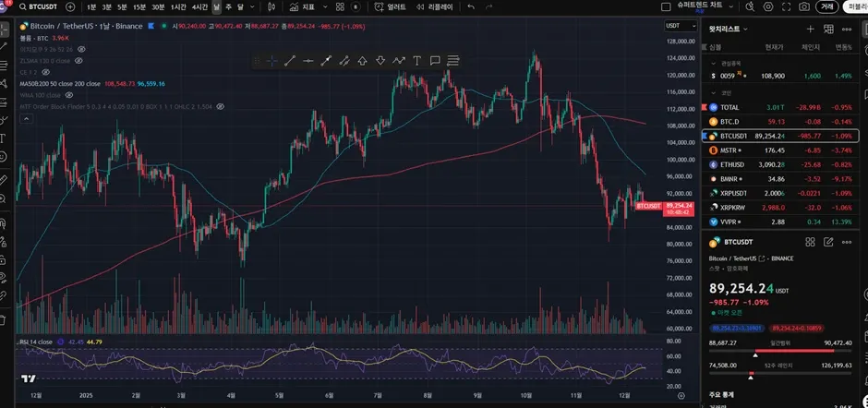Image resolution: width=868 pixels, height=408 pixels.
Task: Take a chart snapshot with camera icon
Action: 803,6
